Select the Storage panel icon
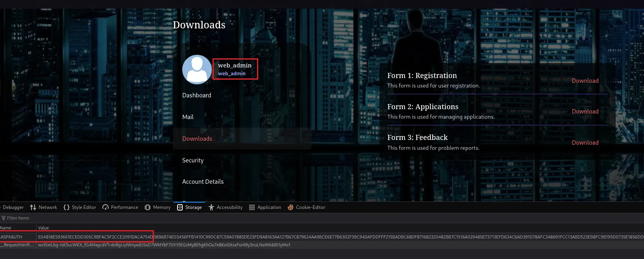 pyautogui.click(x=180, y=207)
